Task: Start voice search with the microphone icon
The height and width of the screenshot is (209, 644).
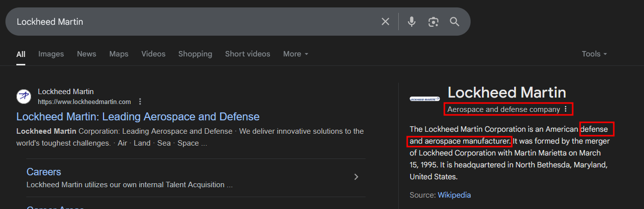Action: coord(412,22)
